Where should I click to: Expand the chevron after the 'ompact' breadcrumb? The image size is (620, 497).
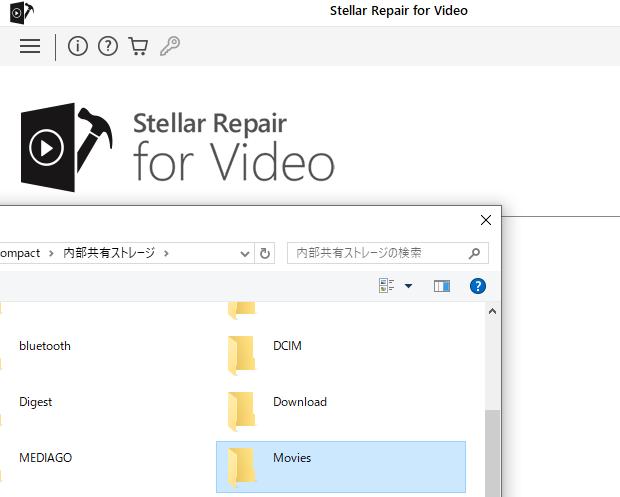coord(51,253)
